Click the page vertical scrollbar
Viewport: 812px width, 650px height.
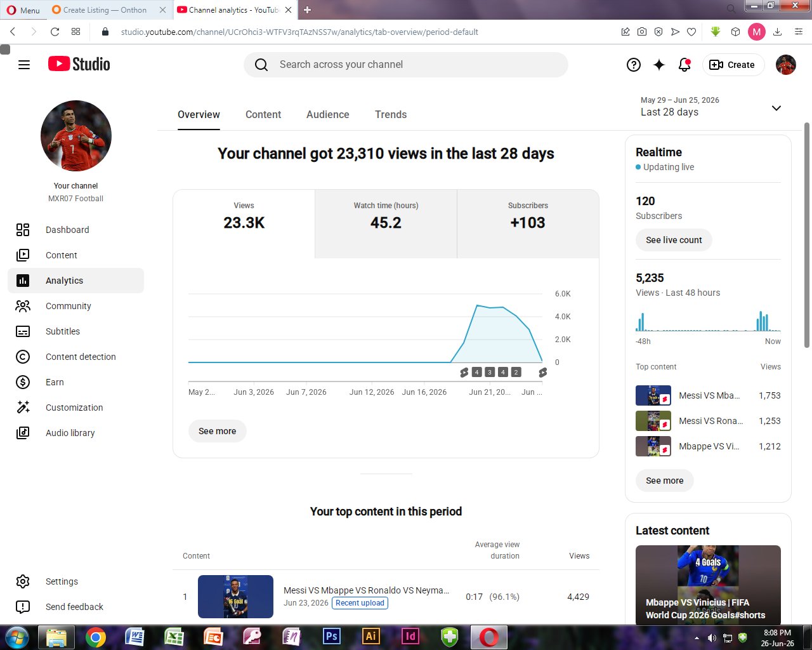point(807,235)
